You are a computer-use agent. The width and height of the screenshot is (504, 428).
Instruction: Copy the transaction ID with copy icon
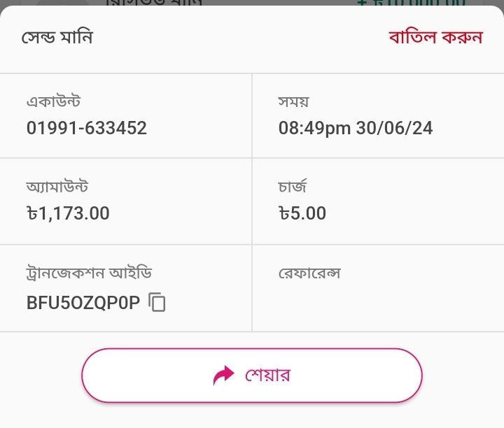pos(157,303)
